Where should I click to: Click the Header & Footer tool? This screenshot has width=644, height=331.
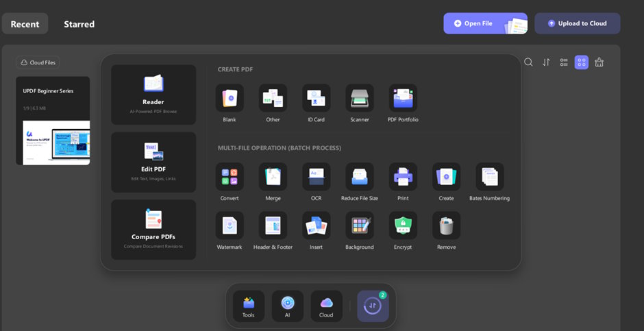coord(273,225)
